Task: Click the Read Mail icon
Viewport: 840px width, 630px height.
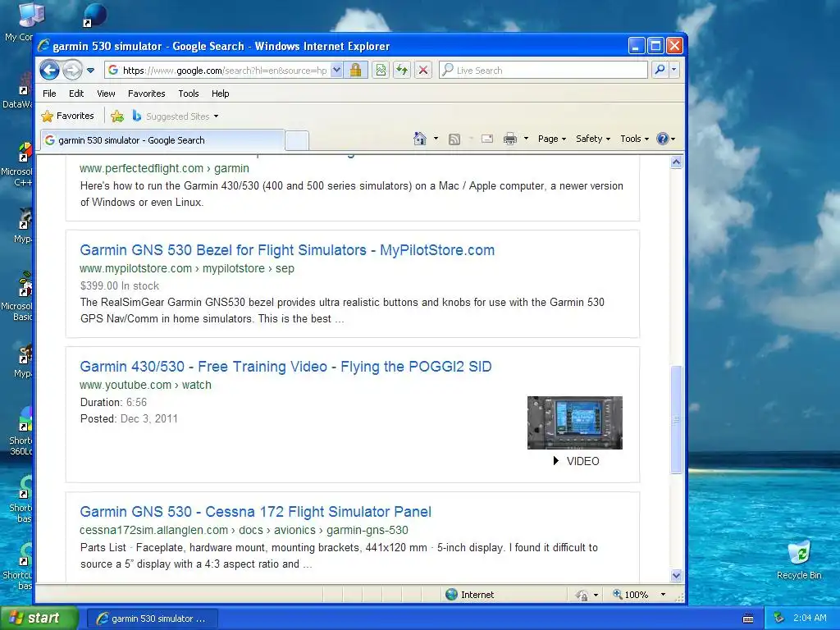Action: (487, 139)
